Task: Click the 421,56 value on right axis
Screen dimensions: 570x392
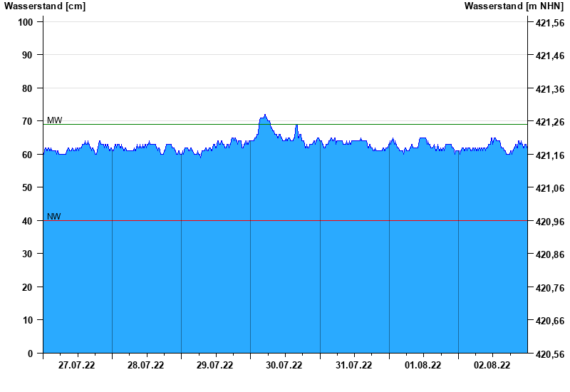Action: (550, 23)
